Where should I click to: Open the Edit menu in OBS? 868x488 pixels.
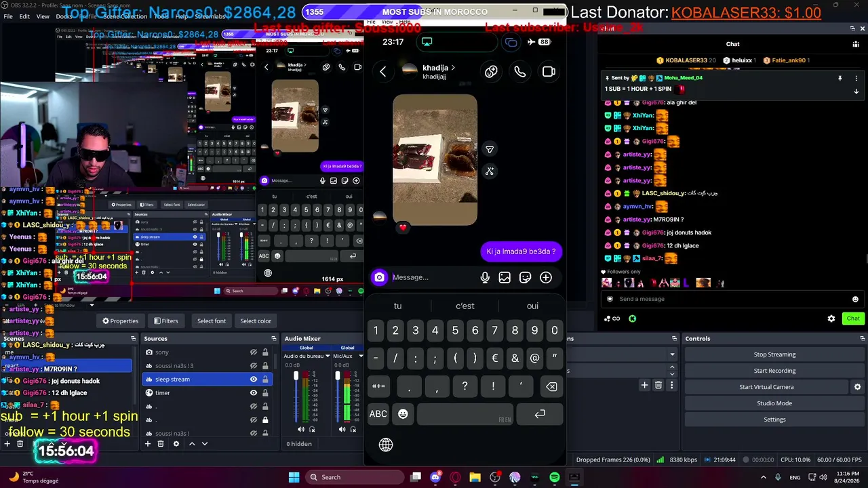click(24, 16)
